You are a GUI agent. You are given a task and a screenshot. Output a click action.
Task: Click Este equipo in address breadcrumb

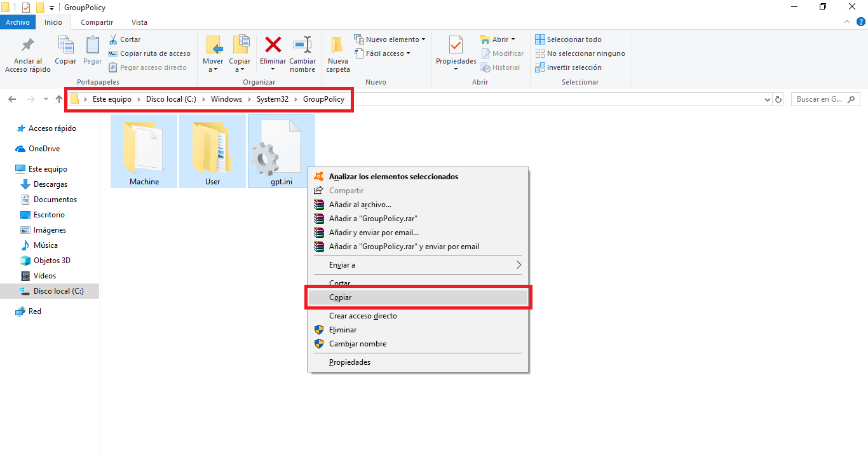pos(112,99)
